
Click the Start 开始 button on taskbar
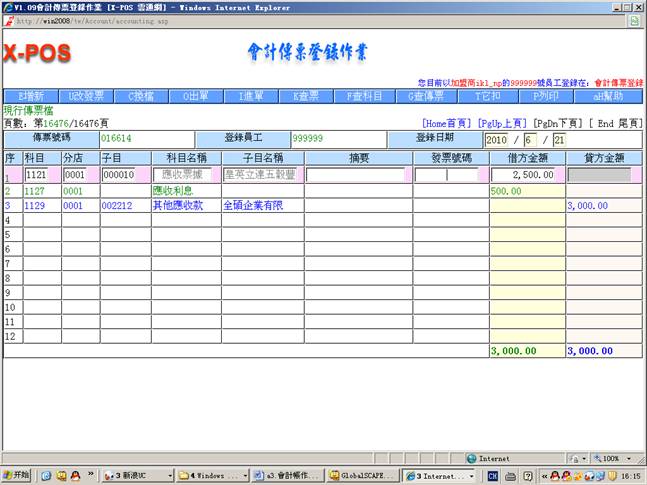click(17, 475)
